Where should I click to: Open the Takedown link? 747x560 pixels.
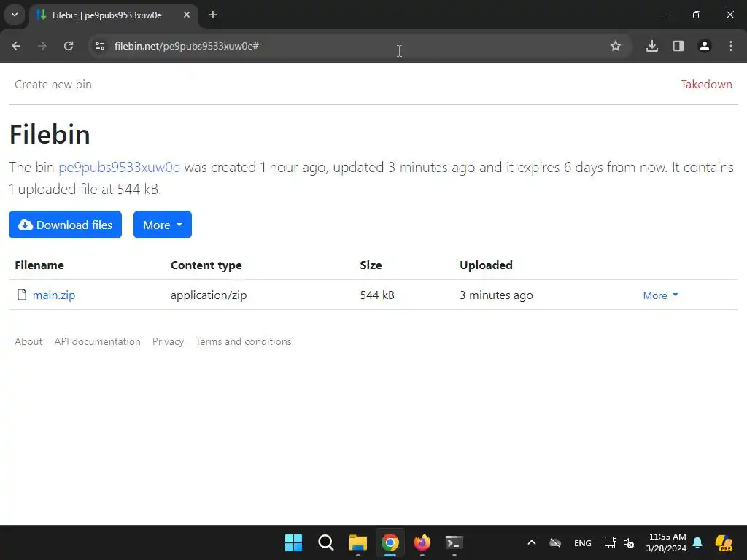(706, 85)
